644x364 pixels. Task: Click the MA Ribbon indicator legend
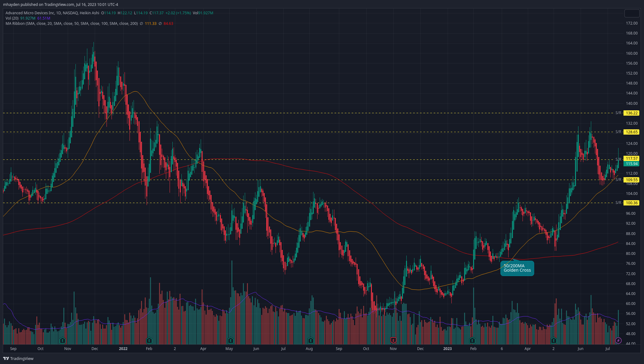point(71,24)
